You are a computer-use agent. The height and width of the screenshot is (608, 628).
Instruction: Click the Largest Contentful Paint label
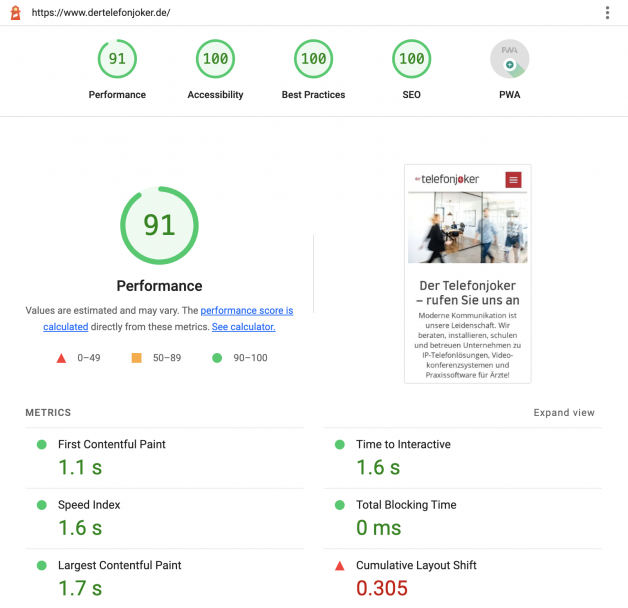(120, 566)
